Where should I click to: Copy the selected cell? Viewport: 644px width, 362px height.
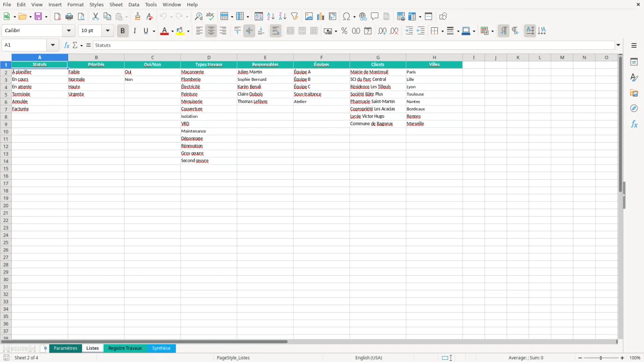click(107, 16)
